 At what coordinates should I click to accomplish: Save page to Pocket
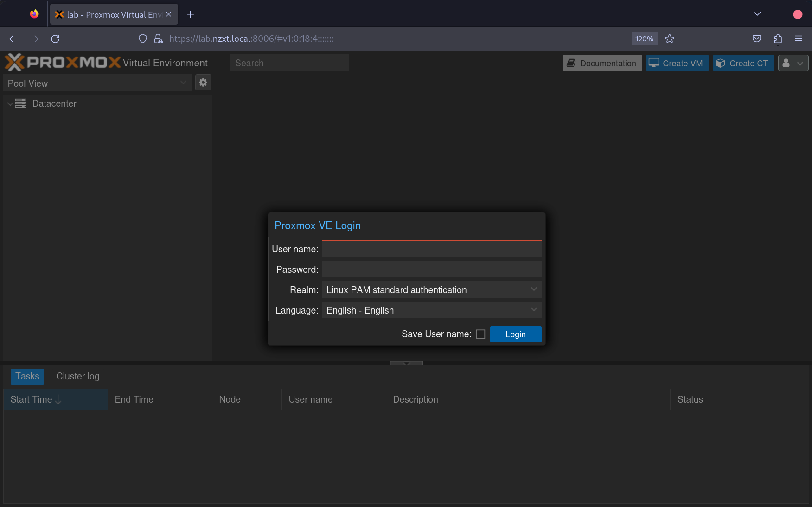(x=757, y=39)
